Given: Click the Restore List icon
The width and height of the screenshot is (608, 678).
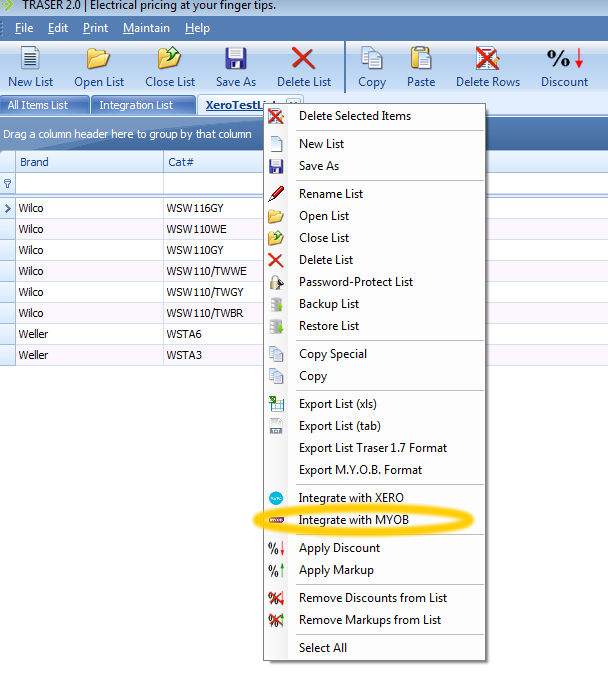Looking at the screenshot, I should pos(276,326).
